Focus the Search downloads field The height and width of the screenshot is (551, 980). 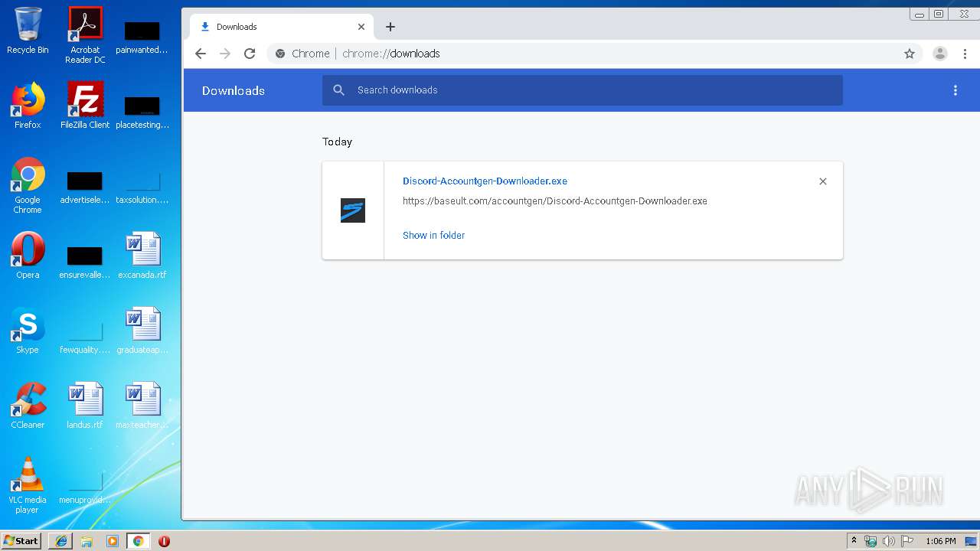[583, 90]
